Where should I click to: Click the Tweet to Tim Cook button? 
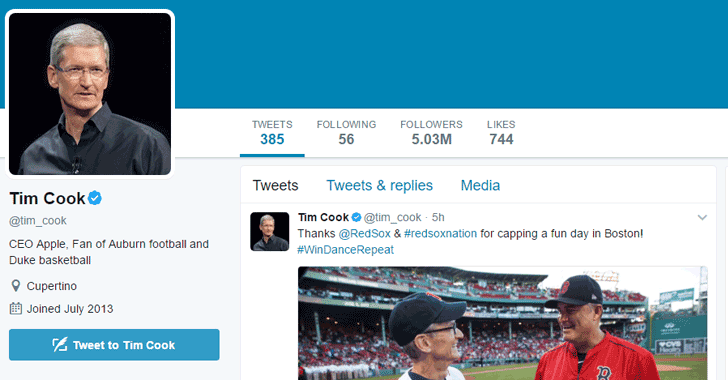coord(114,345)
